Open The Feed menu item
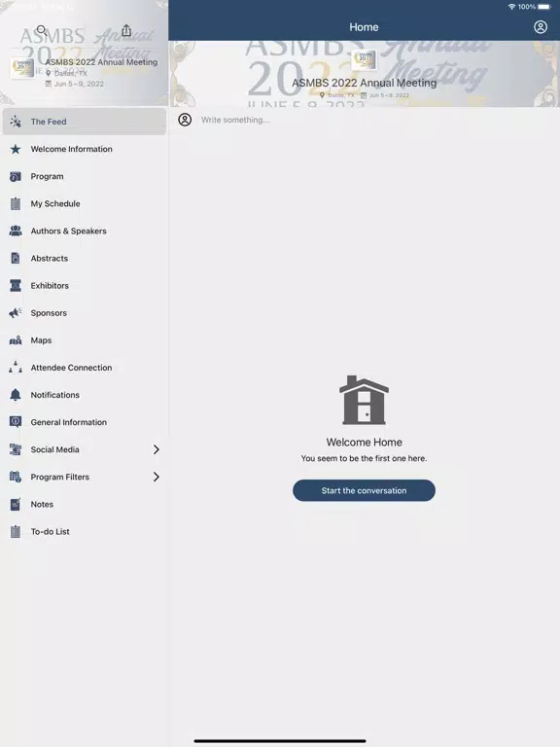560x747 pixels. coord(85,122)
